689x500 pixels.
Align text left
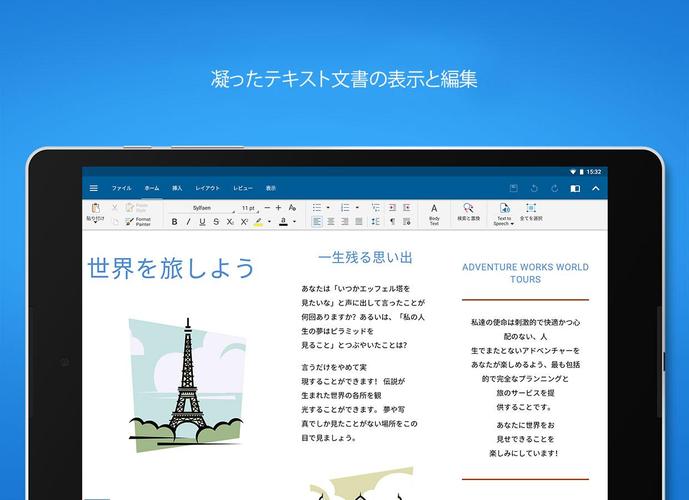[x=317, y=221]
